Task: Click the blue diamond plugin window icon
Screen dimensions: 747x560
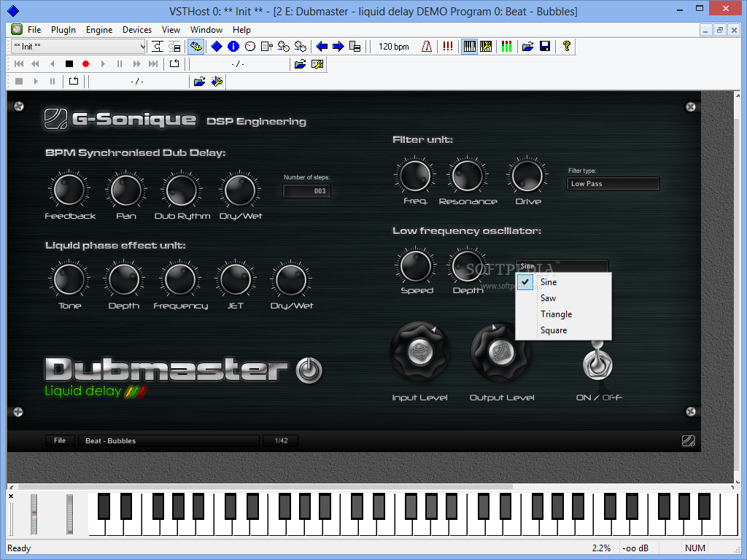Action: click(x=216, y=46)
